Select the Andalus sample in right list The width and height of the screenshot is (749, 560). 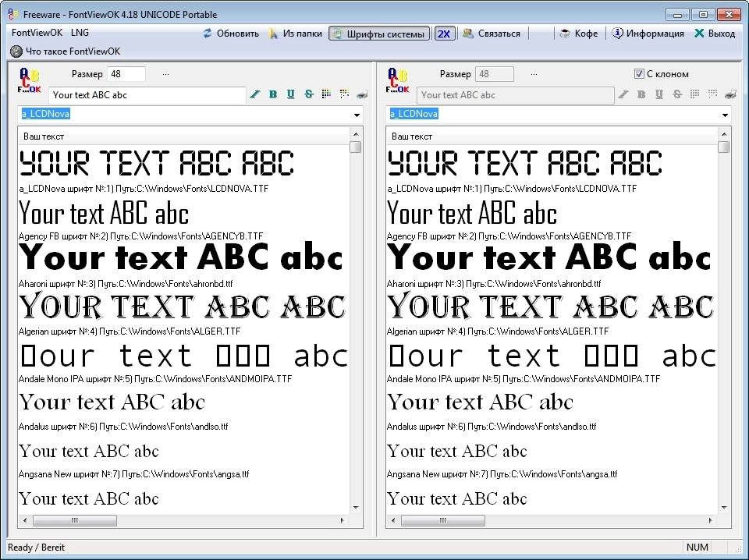click(480, 402)
